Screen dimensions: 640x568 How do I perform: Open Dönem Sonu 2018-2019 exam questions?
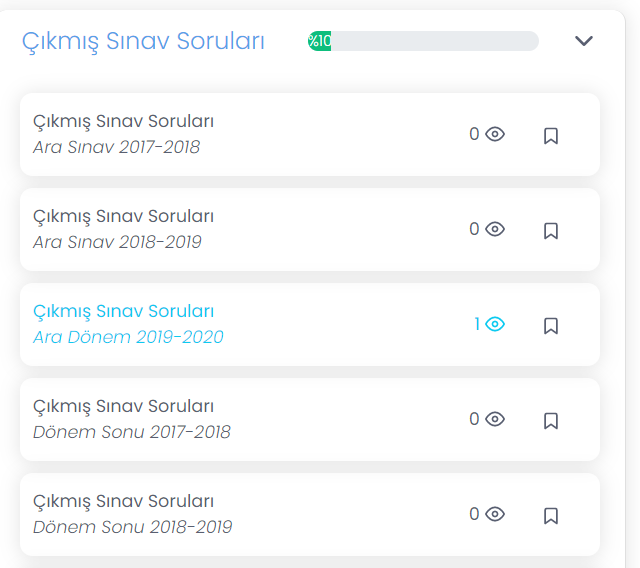point(132,514)
